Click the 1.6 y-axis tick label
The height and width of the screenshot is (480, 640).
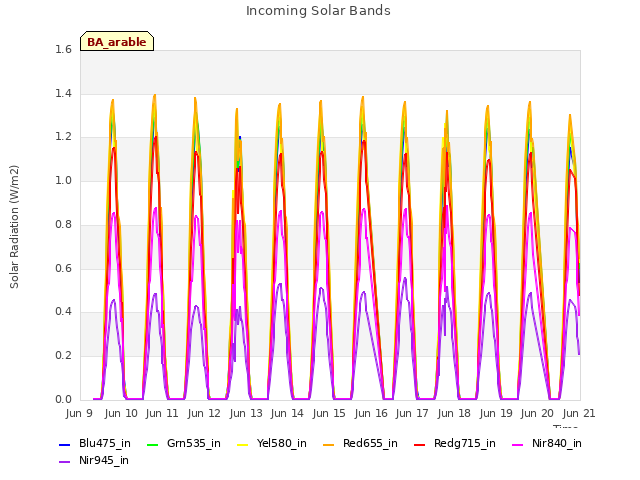coord(63,49)
